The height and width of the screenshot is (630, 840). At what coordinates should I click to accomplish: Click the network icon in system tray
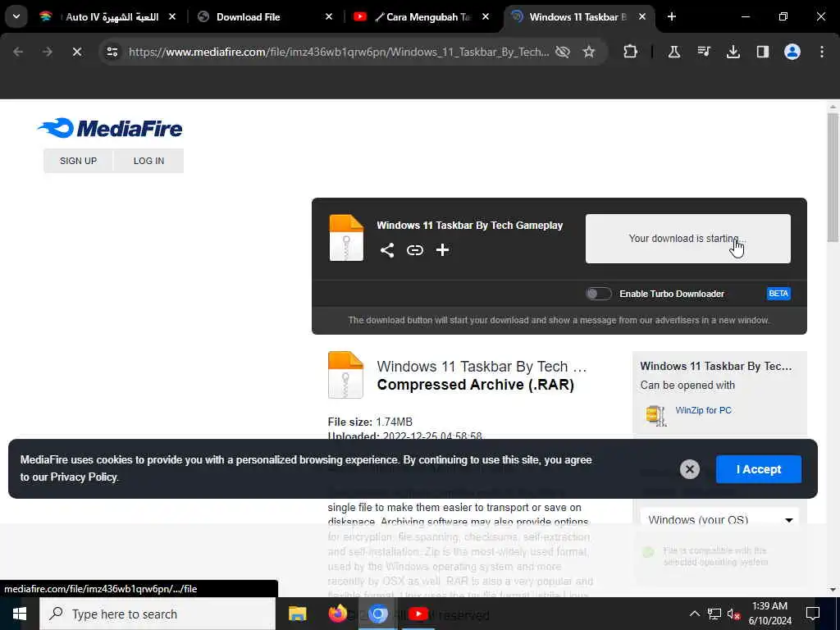click(x=714, y=614)
